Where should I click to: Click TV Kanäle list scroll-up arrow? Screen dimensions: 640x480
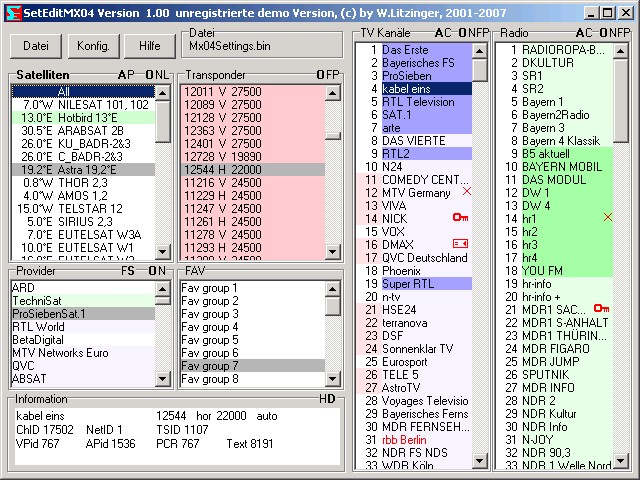pyautogui.click(x=480, y=51)
